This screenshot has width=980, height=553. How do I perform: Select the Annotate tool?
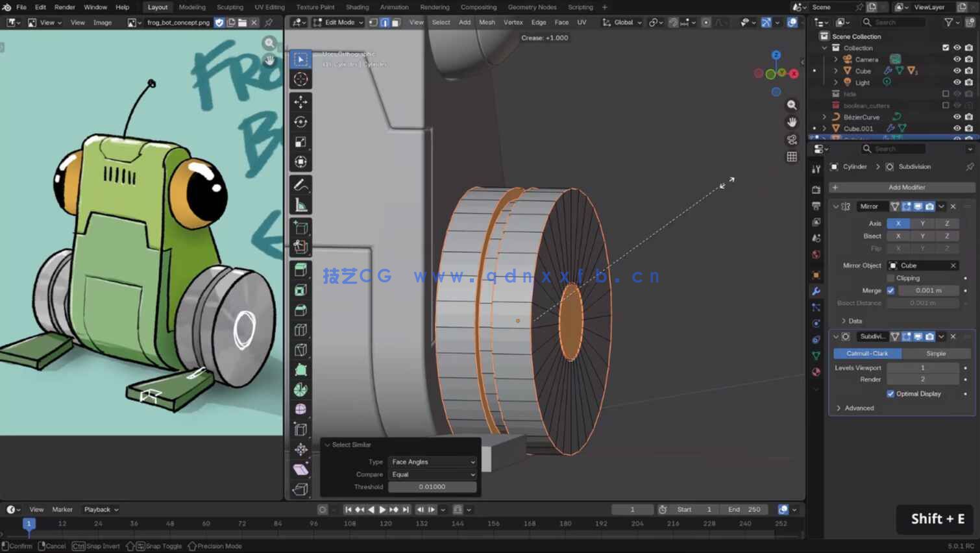click(300, 184)
